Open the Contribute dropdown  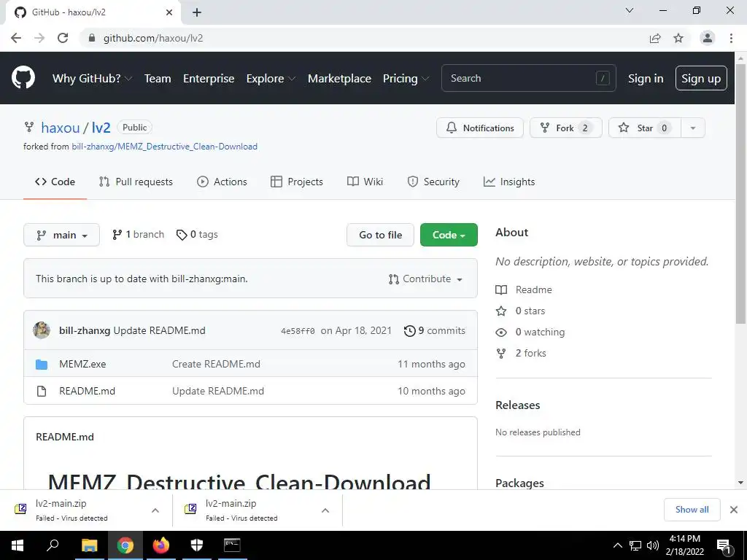[x=426, y=279]
